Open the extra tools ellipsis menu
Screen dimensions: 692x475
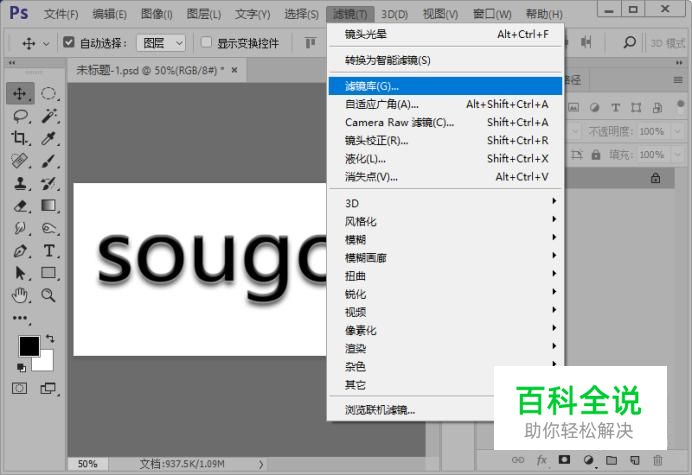tap(20, 318)
